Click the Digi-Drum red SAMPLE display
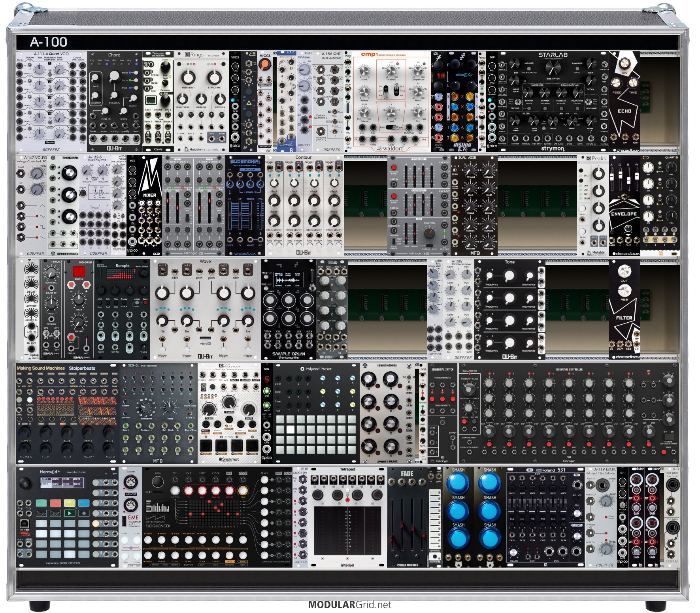Screen dimensions: 700x613 [79, 271]
